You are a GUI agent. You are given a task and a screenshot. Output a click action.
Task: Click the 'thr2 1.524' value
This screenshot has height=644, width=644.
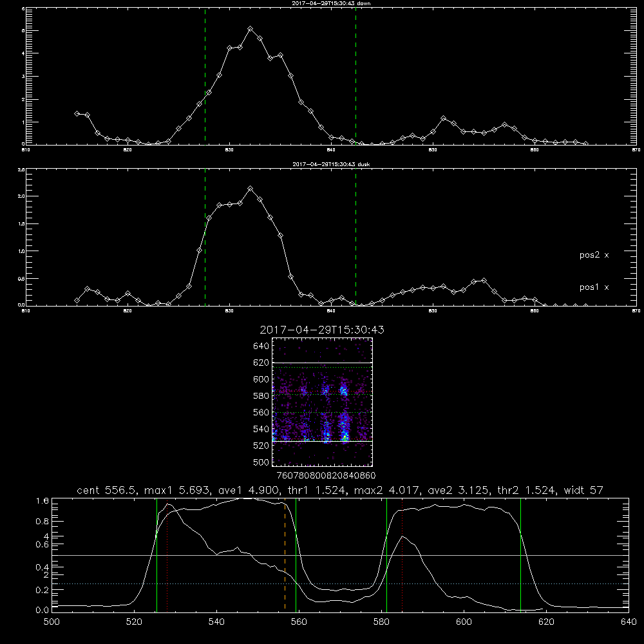pyautogui.click(x=526, y=490)
